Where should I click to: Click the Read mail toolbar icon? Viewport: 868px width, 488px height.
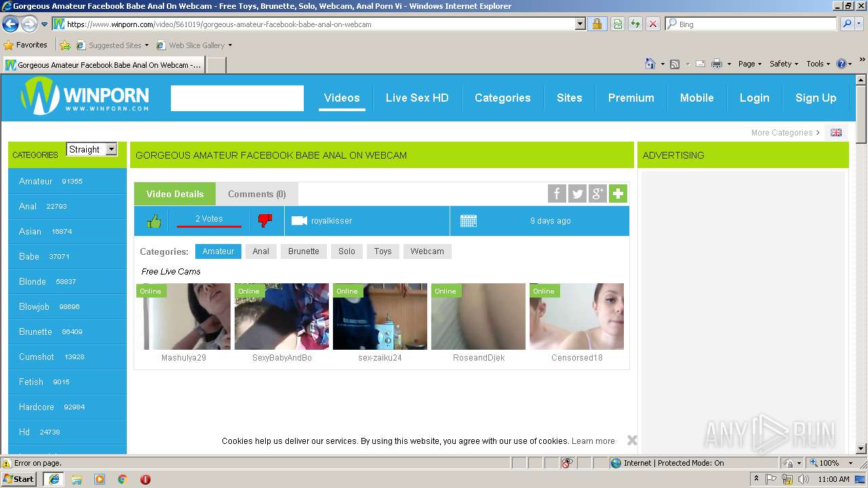pos(701,64)
